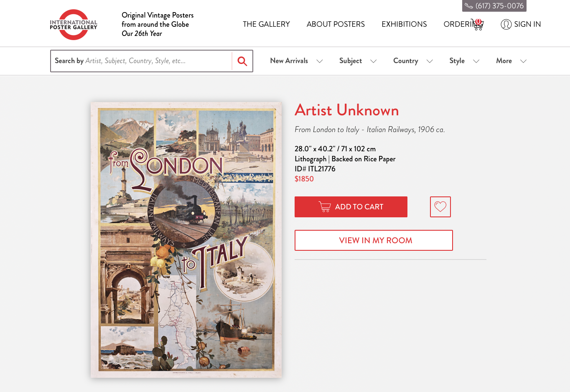Open the Country category
This screenshot has width=570, height=392.
tap(405, 61)
